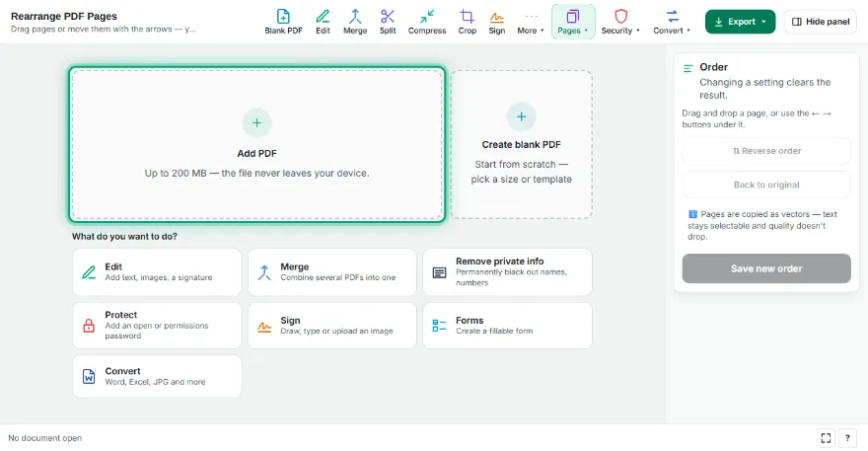Click the 'Order' panel heading

713,67
